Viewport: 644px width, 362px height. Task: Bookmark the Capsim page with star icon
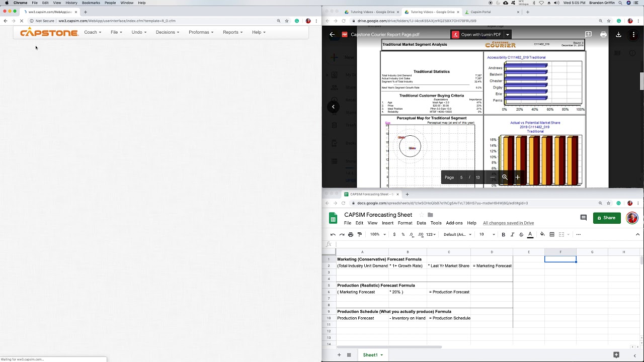click(287, 21)
